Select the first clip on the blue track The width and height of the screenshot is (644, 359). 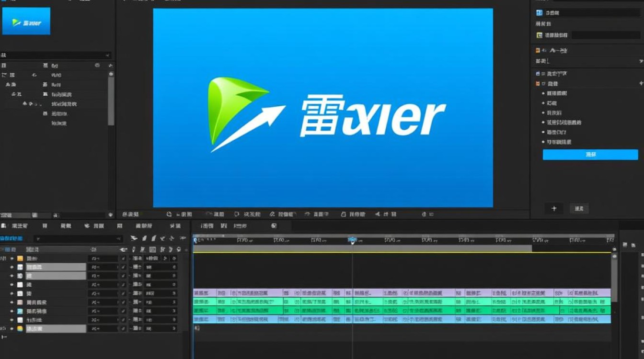point(204,319)
